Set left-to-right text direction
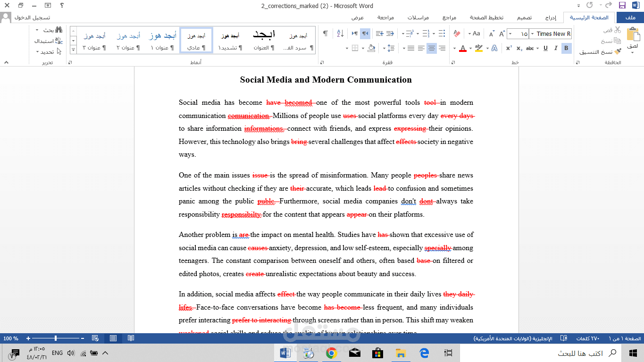644x362 pixels. 354,34
